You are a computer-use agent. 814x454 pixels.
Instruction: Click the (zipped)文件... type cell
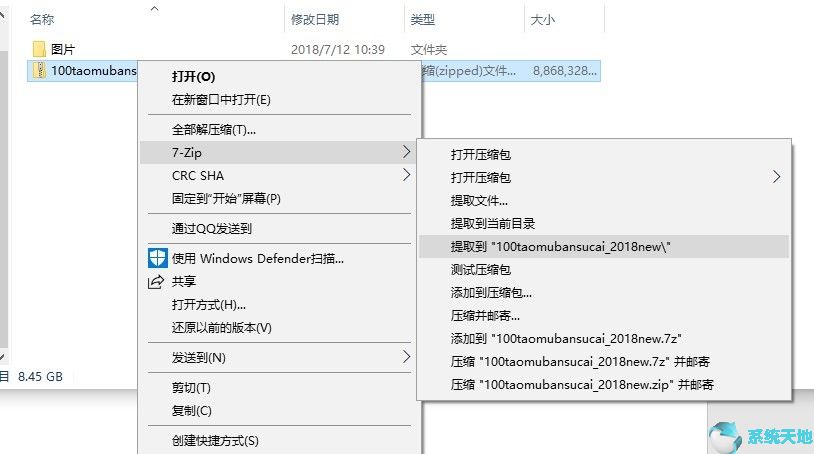click(x=469, y=71)
